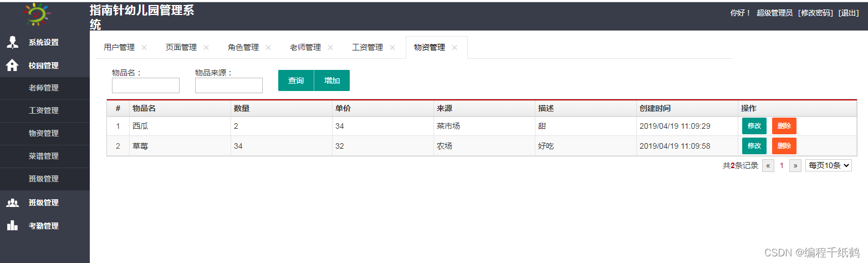Click the 单价 column header
Screen dimensions: 868x263
coord(383,108)
